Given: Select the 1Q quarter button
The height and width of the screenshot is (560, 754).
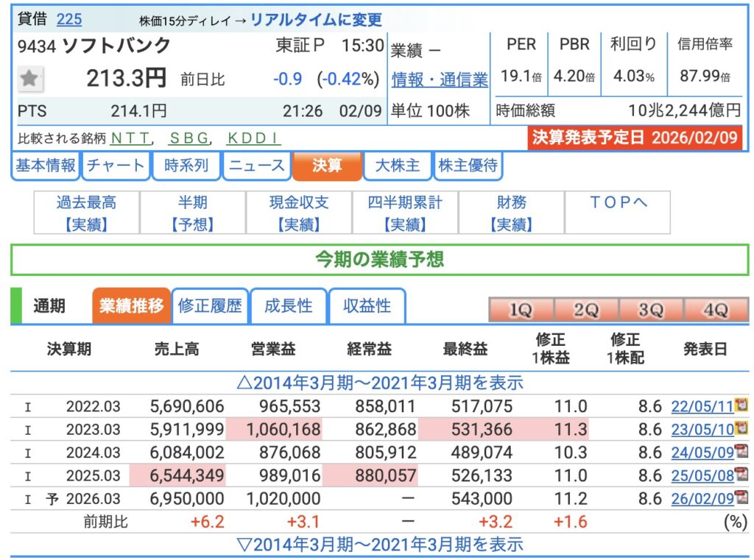Looking at the screenshot, I should (521, 311).
